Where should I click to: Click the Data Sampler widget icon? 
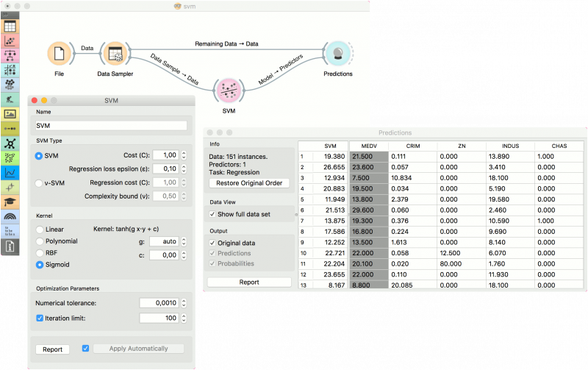114,54
